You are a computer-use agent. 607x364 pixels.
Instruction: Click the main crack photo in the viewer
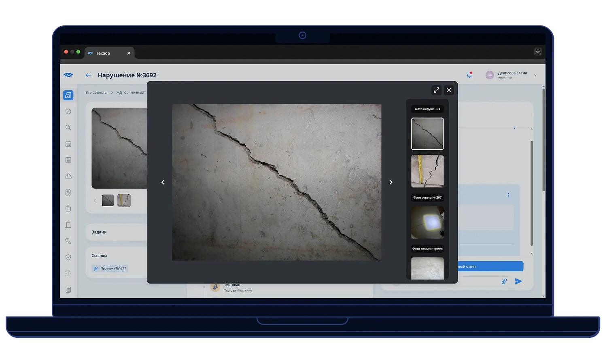click(x=277, y=182)
